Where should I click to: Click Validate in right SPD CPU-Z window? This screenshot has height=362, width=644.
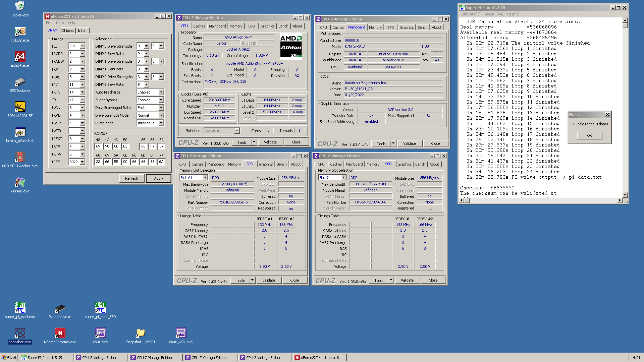407,280
